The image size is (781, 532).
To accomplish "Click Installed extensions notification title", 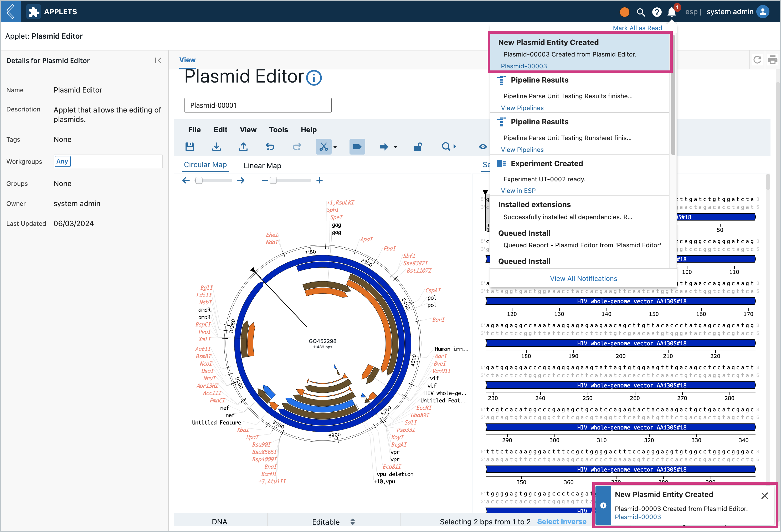I will click(534, 205).
